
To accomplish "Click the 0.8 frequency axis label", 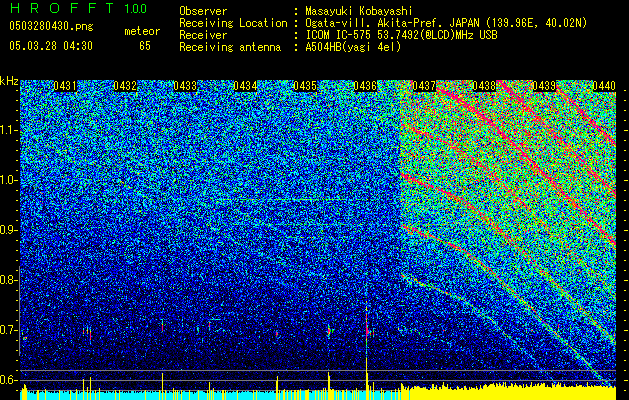I will click(8, 280).
